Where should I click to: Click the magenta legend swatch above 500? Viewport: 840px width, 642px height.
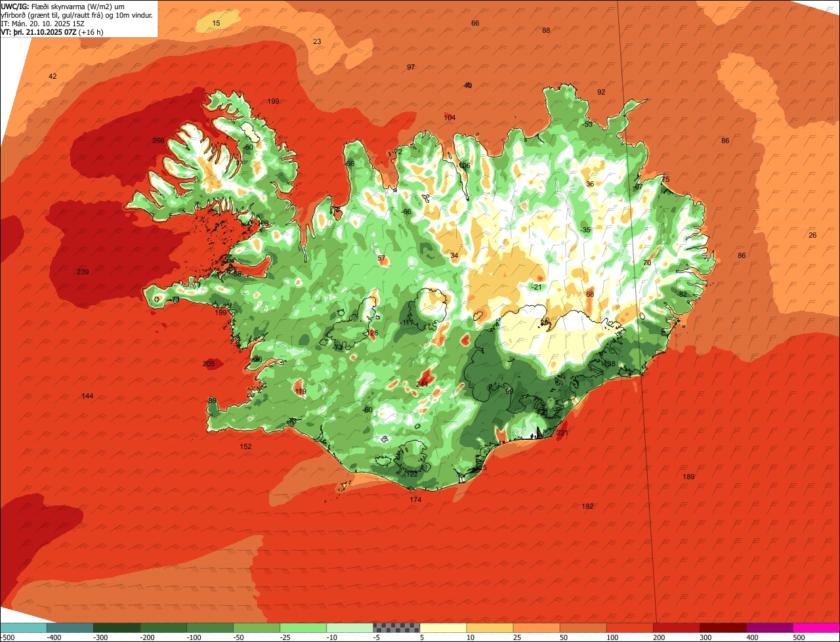coord(816,628)
